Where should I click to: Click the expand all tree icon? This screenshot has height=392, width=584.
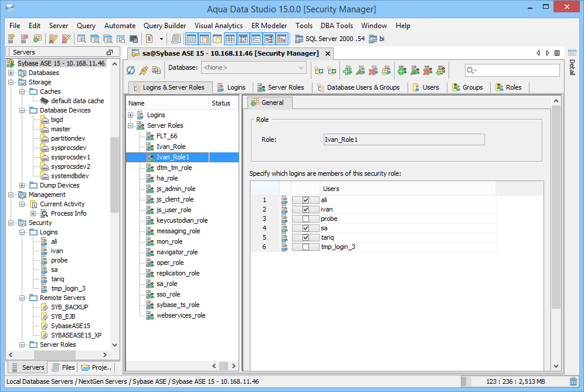point(319,70)
